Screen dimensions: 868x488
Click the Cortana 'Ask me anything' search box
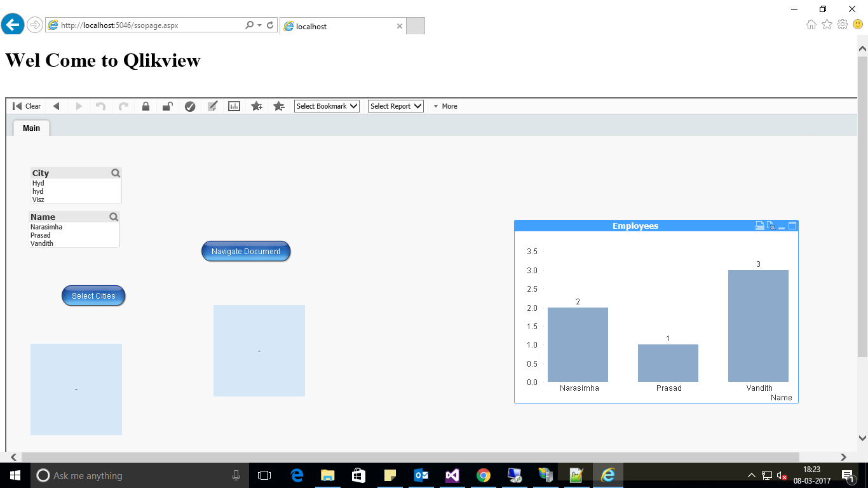140,475
